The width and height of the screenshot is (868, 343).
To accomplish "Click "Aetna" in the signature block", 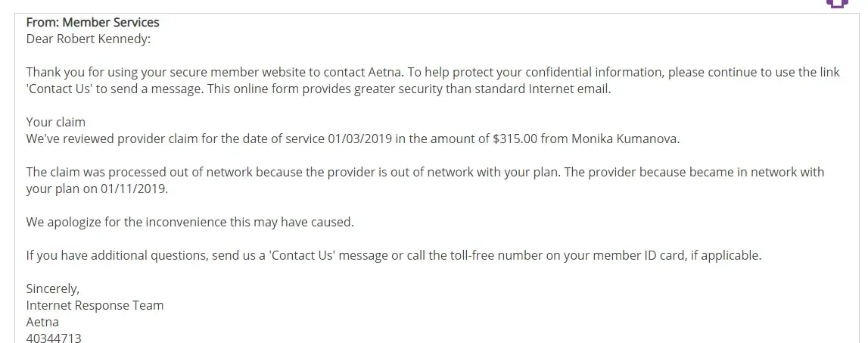I will click(x=42, y=322).
